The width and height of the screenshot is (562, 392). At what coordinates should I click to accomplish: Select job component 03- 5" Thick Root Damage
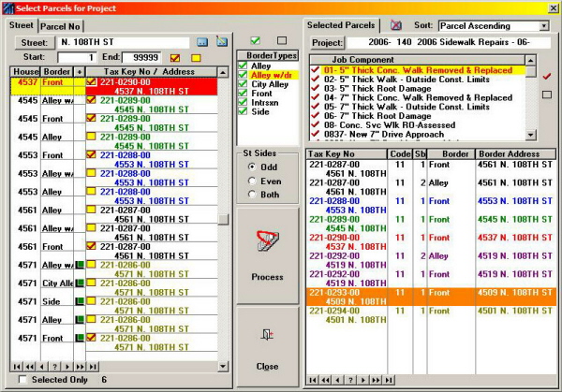418,89
